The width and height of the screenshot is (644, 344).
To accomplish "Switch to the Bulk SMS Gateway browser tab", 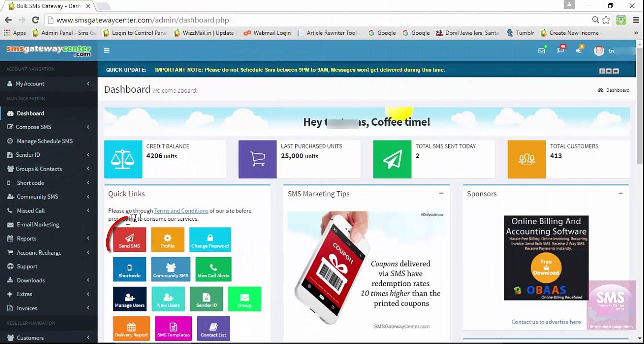I will [48, 6].
